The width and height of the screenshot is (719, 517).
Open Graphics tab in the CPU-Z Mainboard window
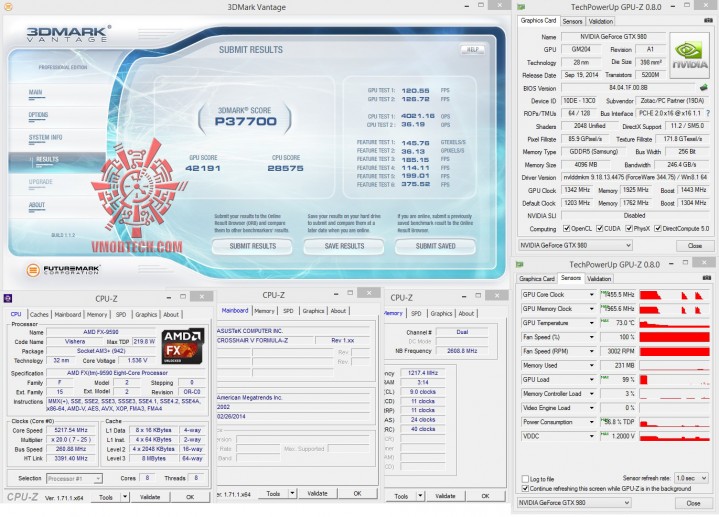pos(313,311)
